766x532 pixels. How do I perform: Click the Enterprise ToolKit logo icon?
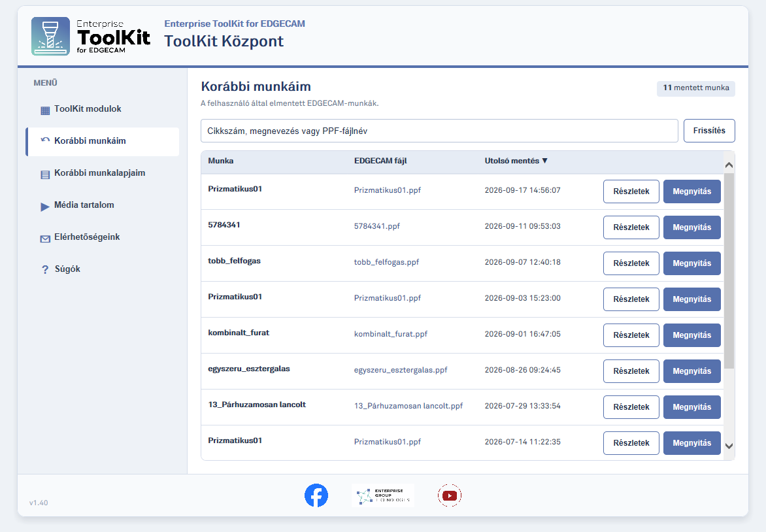coord(51,36)
